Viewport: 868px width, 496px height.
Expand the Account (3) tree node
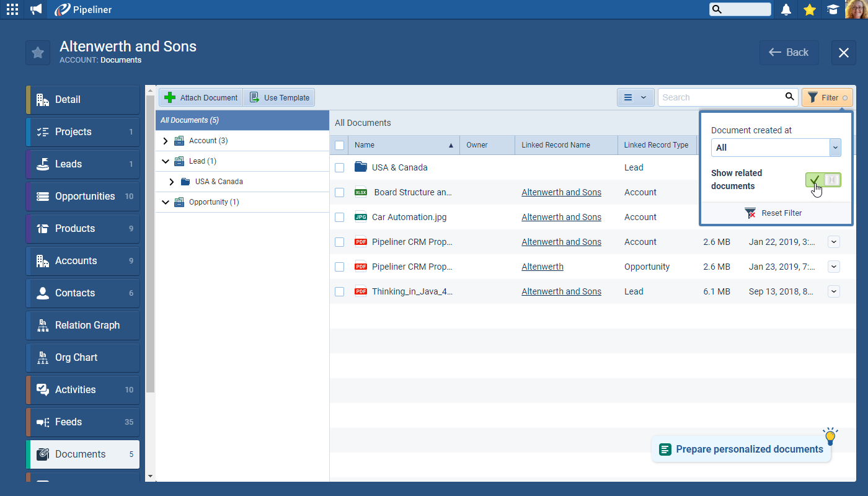[166, 141]
